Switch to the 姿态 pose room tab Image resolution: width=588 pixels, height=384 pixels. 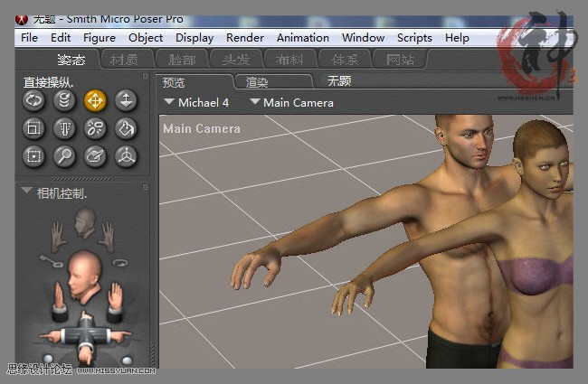[71, 60]
